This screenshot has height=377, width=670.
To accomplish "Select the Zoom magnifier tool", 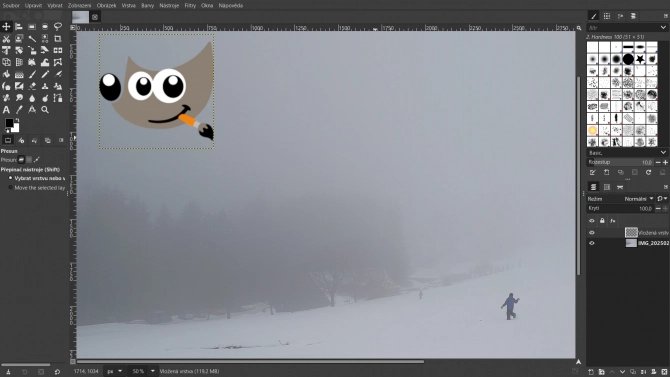I will click(45, 110).
